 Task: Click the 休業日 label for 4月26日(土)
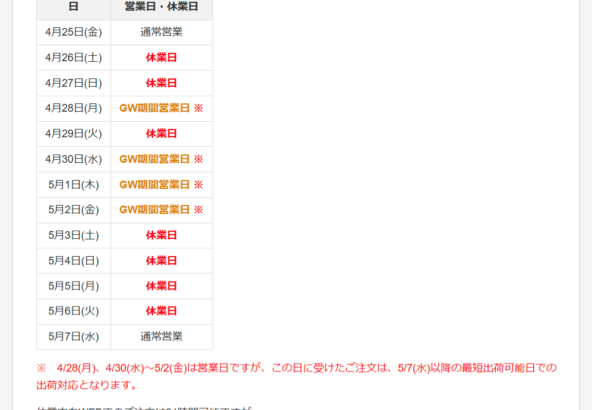coord(162,57)
